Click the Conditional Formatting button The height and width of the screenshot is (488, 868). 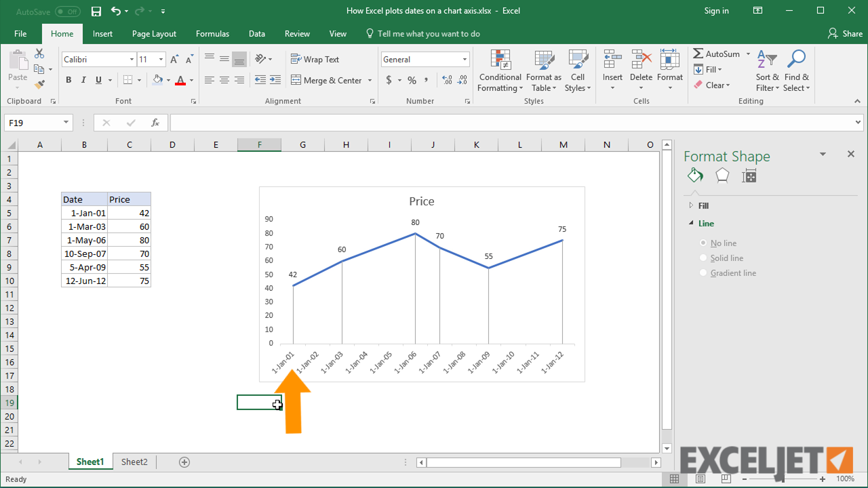click(500, 71)
